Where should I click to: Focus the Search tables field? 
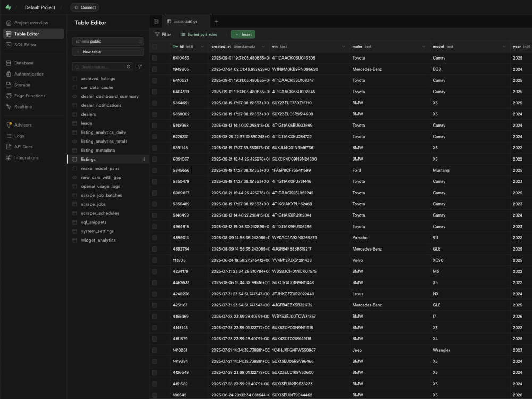pyautogui.click(x=102, y=67)
